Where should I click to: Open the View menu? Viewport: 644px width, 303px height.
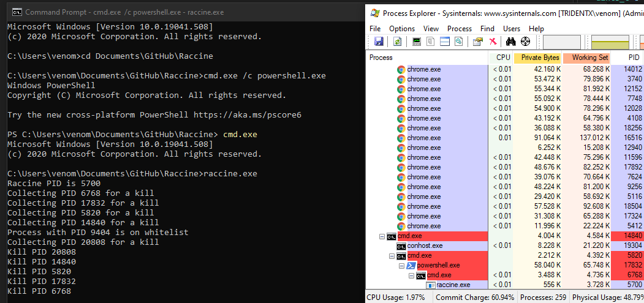pos(431,29)
